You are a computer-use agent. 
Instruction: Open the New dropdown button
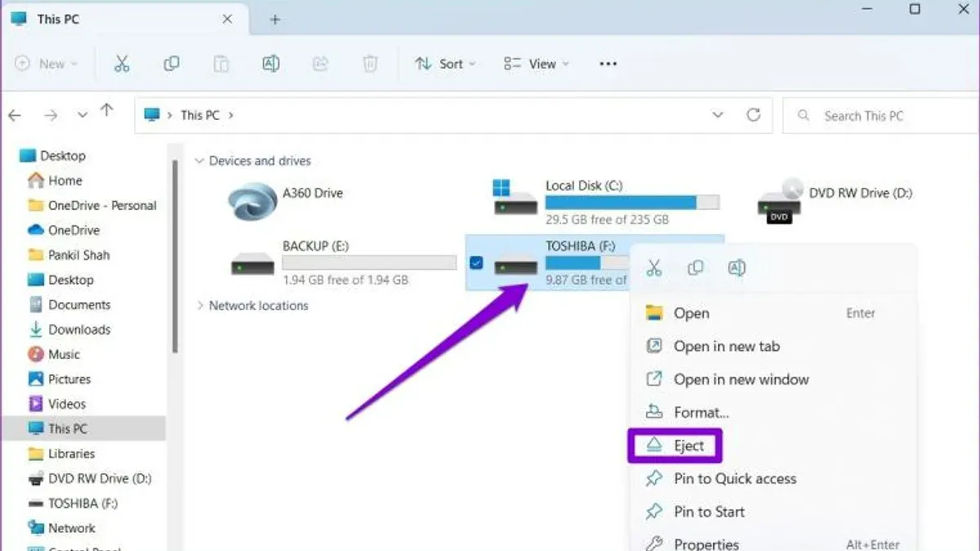point(47,64)
